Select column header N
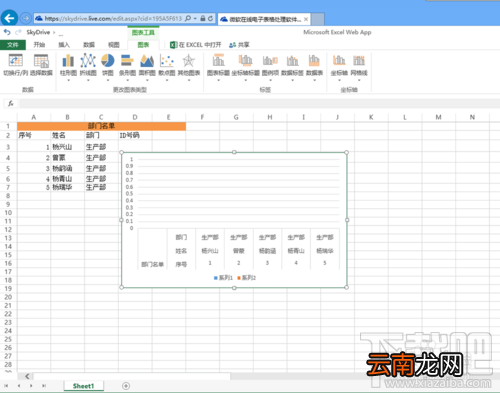The image size is (500, 393). [472, 117]
